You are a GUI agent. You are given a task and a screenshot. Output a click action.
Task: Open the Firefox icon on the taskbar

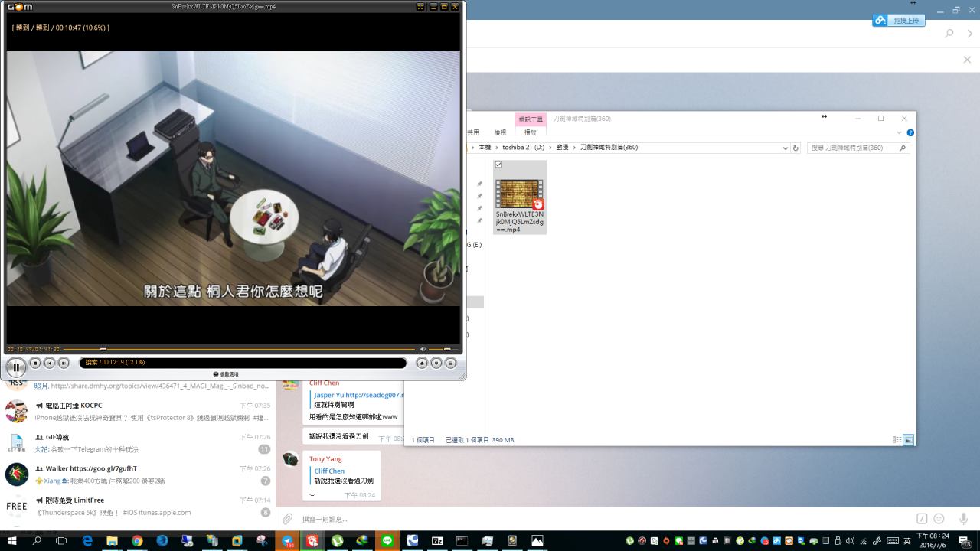[162, 540]
